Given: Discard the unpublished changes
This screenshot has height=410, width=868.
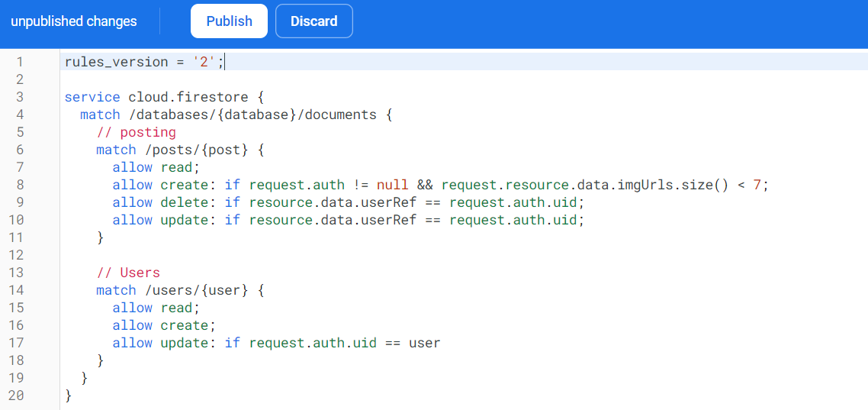Looking at the screenshot, I should coord(314,21).
